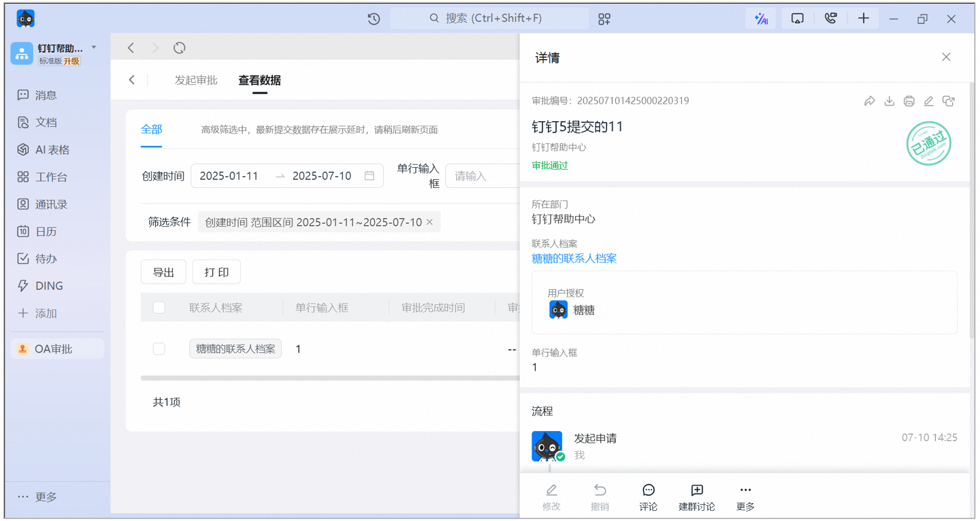Toggle the select-all checkbox in table header
Image resolution: width=980 pixels, height=521 pixels.
(159, 307)
